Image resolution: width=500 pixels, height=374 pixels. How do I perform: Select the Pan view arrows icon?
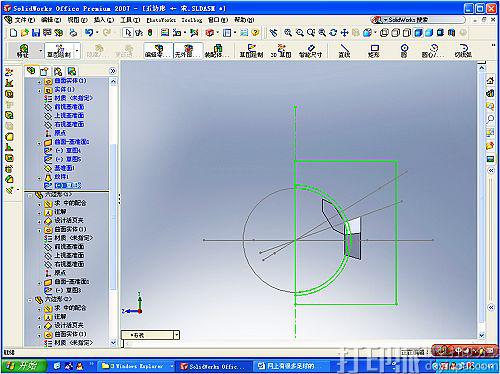(344, 33)
